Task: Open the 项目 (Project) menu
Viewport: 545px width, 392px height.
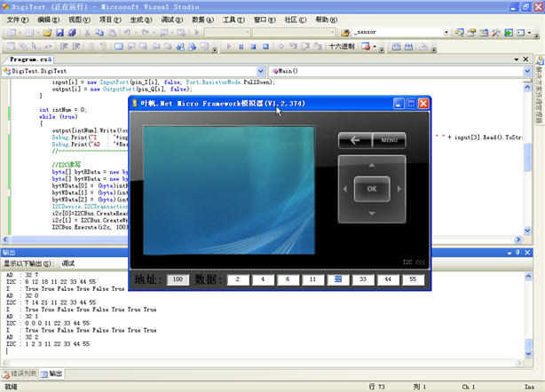Action: point(110,20)
